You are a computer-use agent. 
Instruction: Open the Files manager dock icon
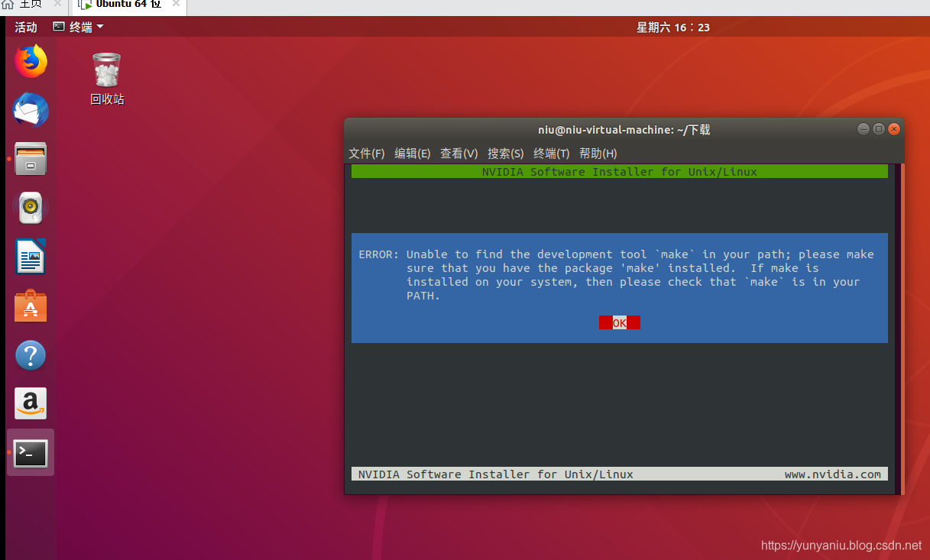coord(31,159)
